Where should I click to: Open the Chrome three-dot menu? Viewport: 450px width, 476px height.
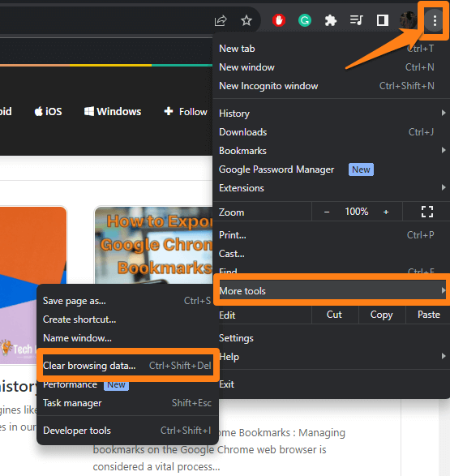[435, 20]
